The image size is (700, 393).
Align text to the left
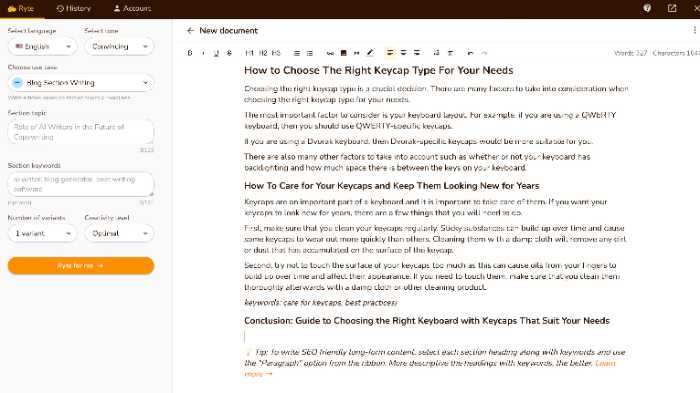390,53
